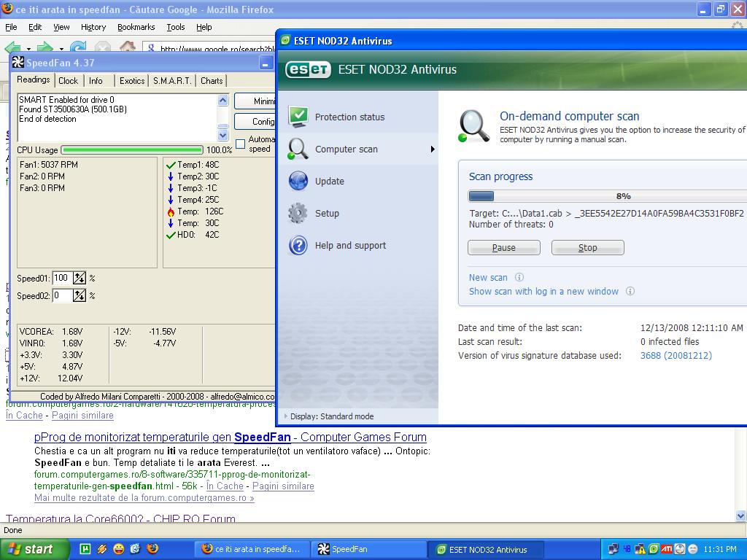Image resolution: width=747 pixels, height=560 pixels.
Task: Click the Update globe icon
Action: [298, 181]
